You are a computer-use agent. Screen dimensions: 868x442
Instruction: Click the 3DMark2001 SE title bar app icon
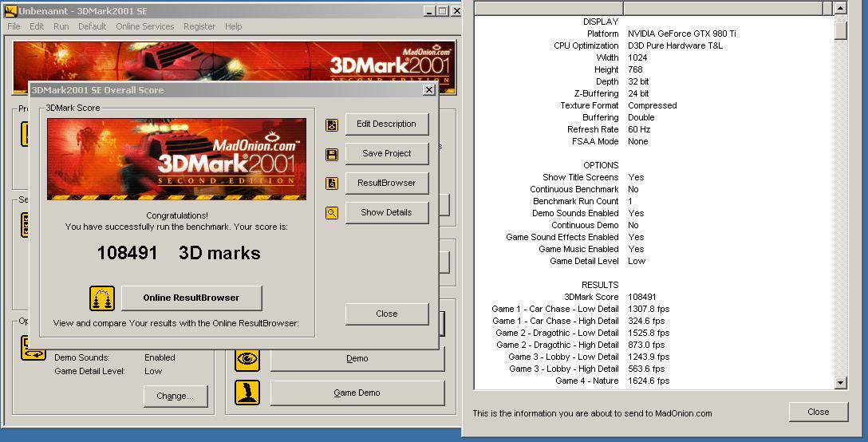(x=10, y=10)
